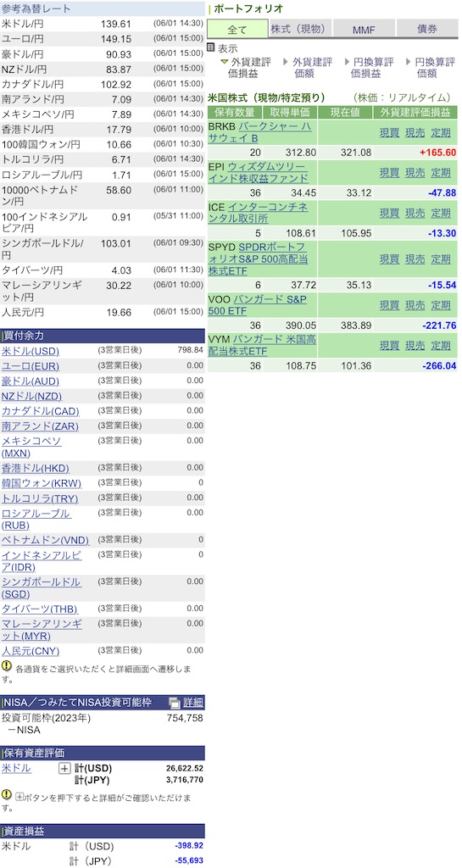
Task: Switch to the 債券 tab
Action: pos(426,30)
